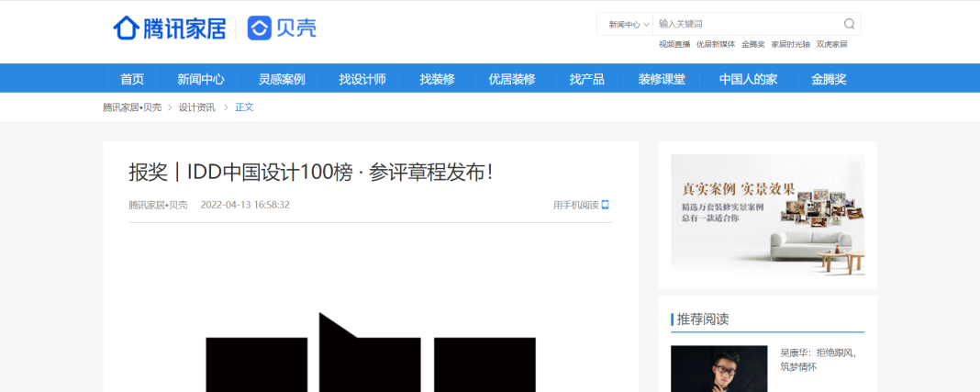Click the 推荐阅读 section heading
The height and width of the screenshot is (392, 980).
(x=703, y=319)
